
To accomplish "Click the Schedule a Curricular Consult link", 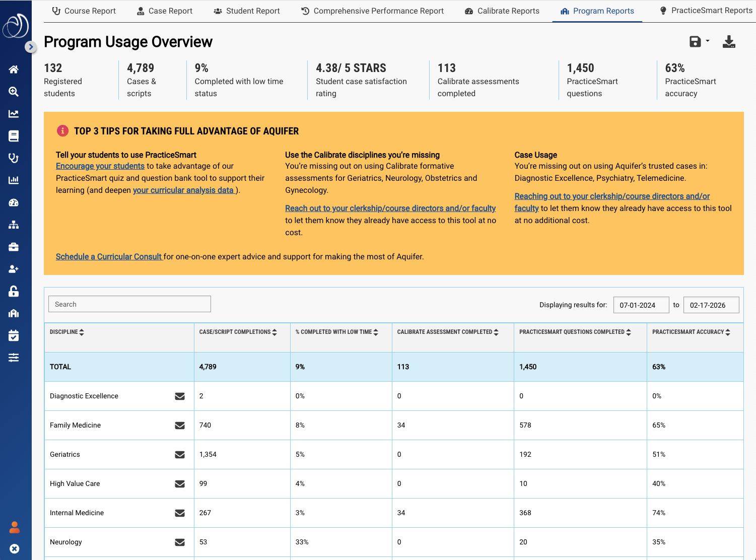I will tap(109, 256).
